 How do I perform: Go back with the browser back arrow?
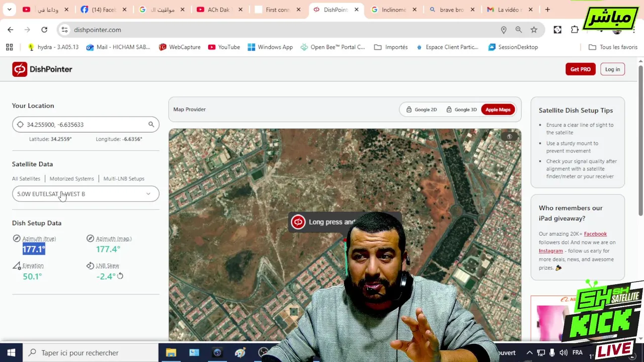(x=11, y=30)
